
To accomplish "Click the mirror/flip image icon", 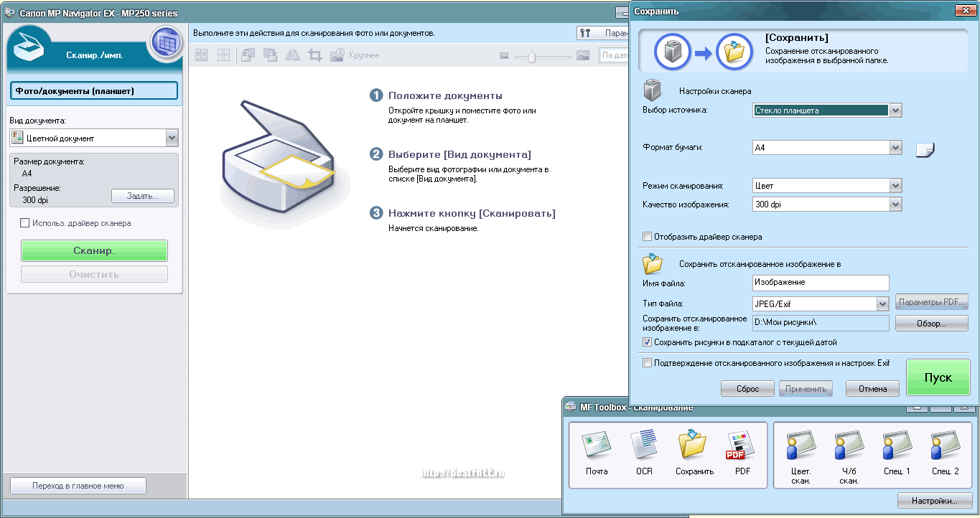I will (292, 55).
